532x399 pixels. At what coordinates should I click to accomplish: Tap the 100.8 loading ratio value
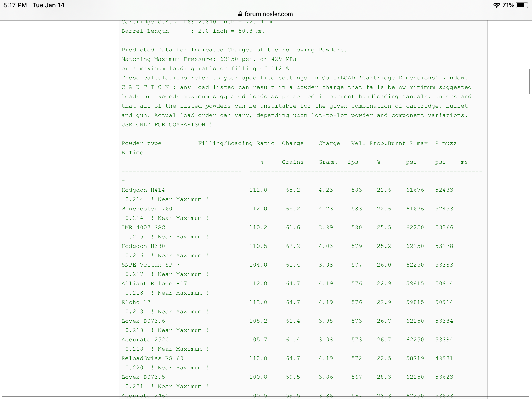pos(258,377)
